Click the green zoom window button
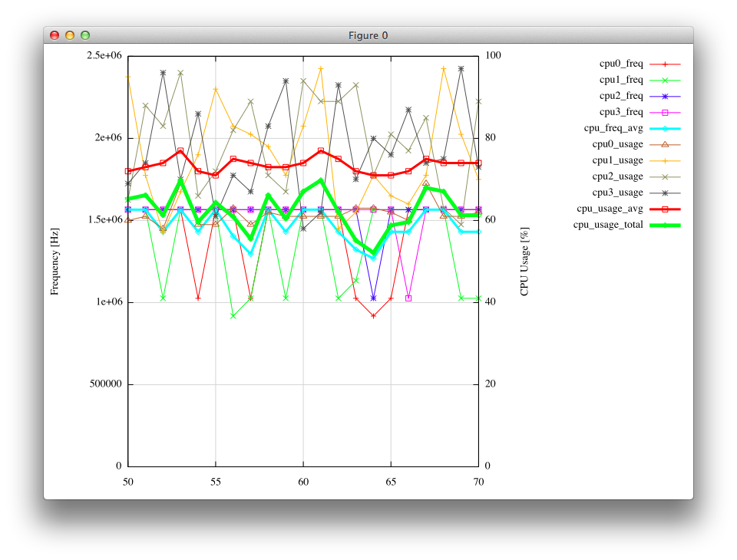737x560 pixels. (85, 35)
